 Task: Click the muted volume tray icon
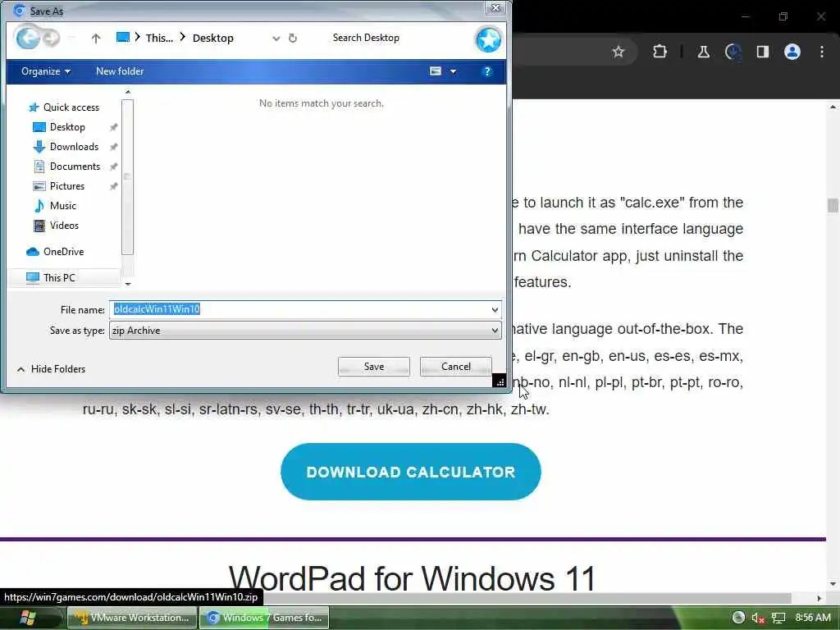(758, 619)
